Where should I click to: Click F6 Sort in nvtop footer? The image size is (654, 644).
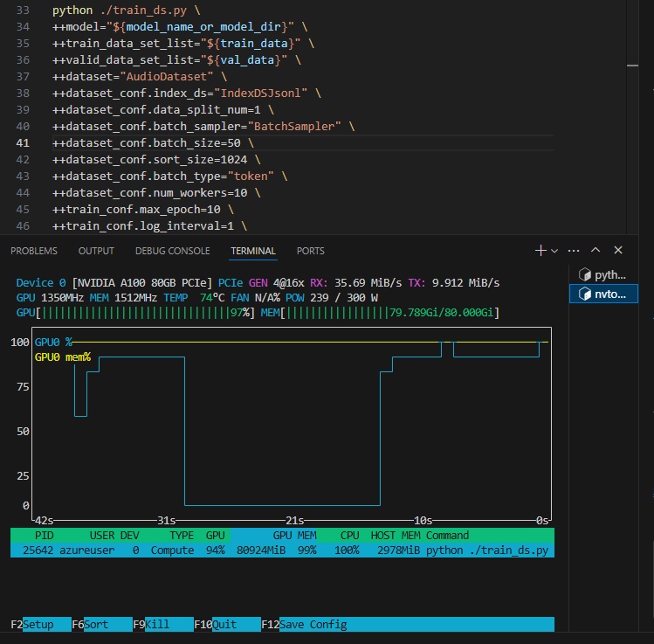pyautogui.click(x=96, y=625)
